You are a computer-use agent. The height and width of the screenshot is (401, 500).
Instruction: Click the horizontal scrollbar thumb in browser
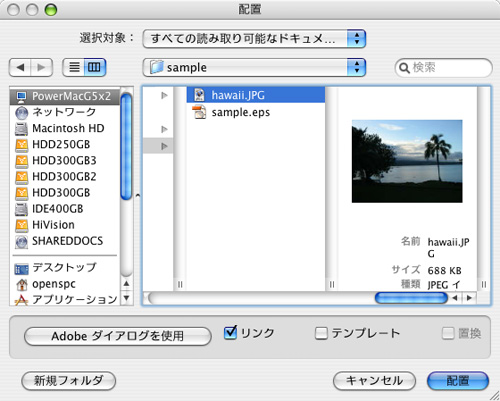(411, 298)
